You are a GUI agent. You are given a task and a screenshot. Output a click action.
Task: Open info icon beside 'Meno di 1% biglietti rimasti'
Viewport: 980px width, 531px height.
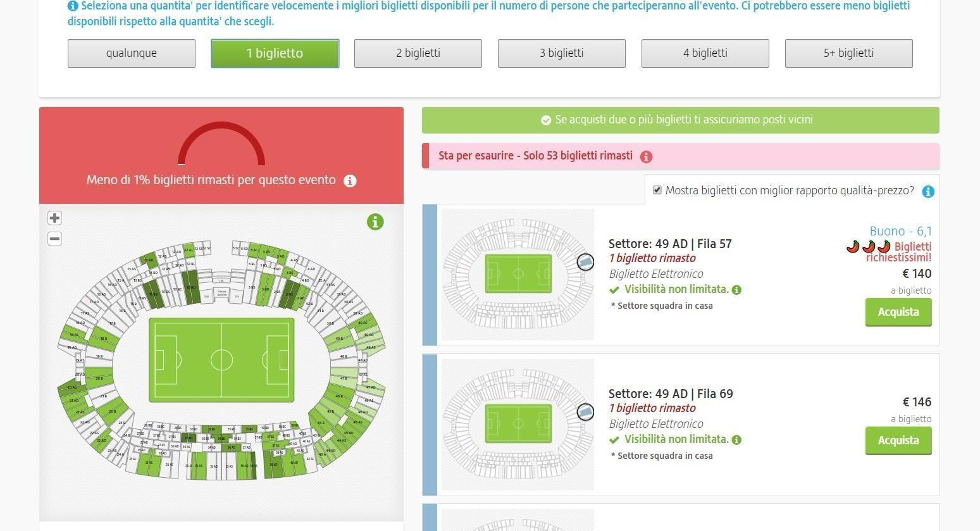tap(350, 181)
